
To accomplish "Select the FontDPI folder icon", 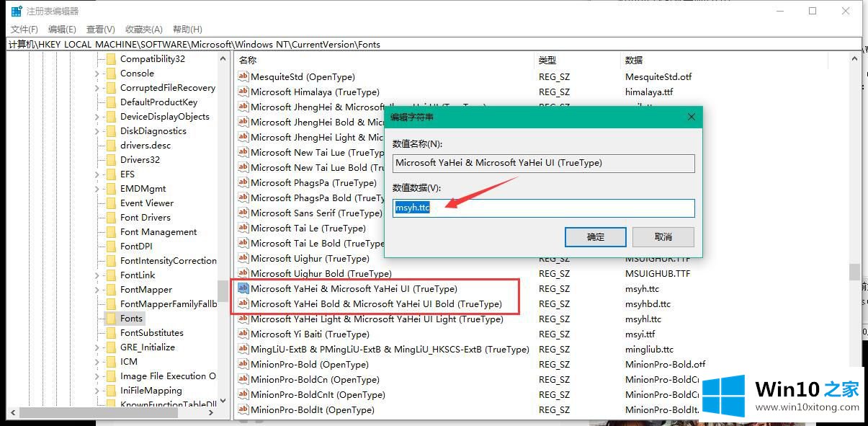I will click(x=111, y=247).
